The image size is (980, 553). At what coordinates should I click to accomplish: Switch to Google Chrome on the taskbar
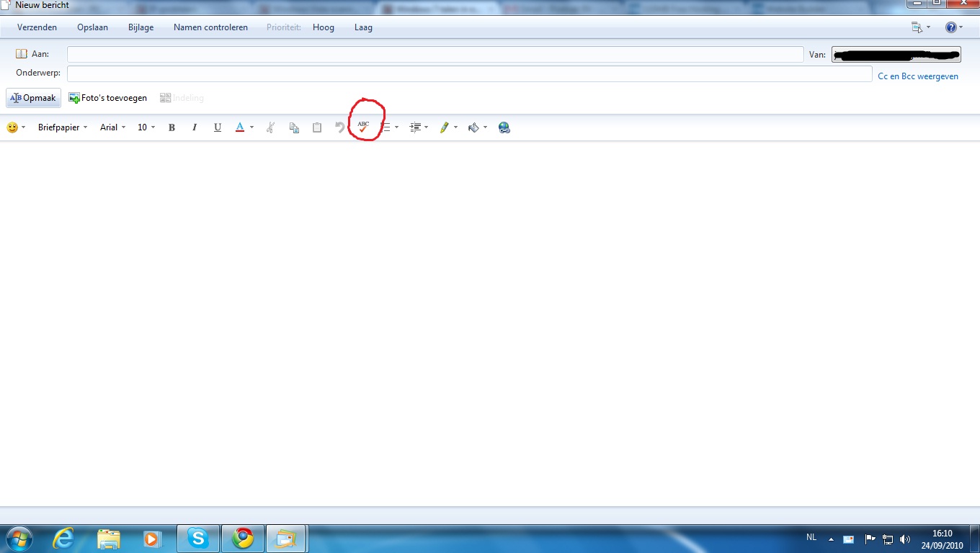pos(242,539)
